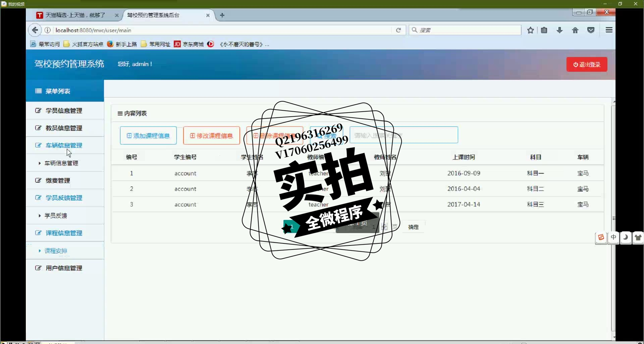The image size is (644, 344).
Task: Expand 用户信息管理 in the sidebar
Action: (x=65, y=268)
